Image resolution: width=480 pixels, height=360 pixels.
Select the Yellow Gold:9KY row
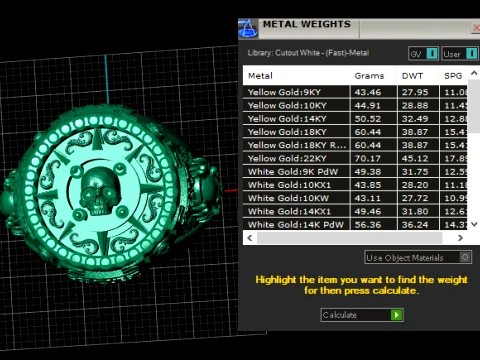[x=355, y=92]
